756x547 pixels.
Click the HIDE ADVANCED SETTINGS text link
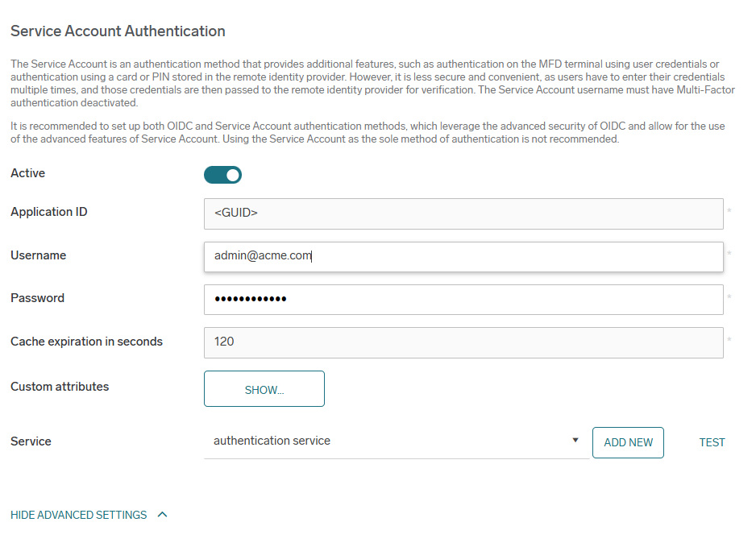pos(79,515)
